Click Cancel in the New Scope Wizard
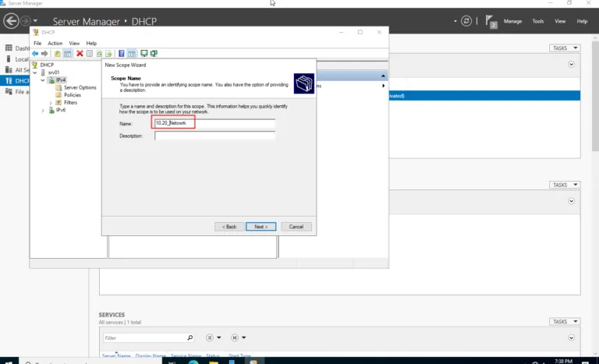 (296, 227)
